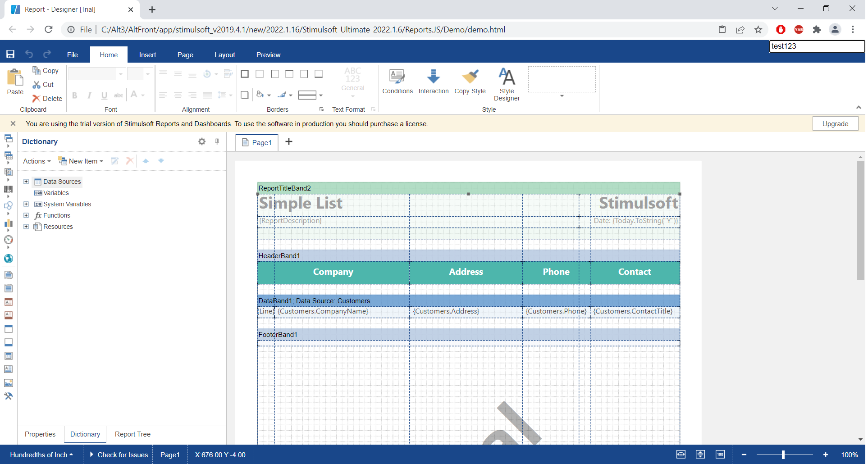Open the Interaction settings

point(434,82)
